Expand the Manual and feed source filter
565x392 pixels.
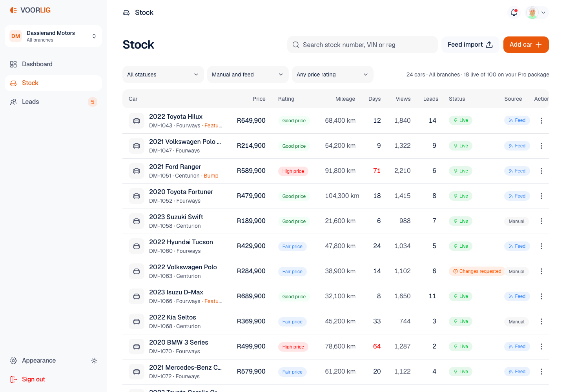(248, 74)
